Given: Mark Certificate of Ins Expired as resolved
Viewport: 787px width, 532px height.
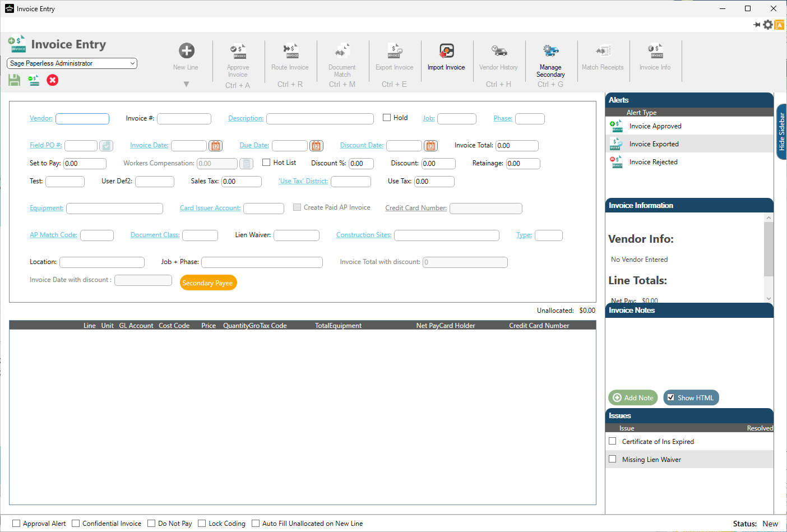Looking at the screenshot, I should 613,441.
